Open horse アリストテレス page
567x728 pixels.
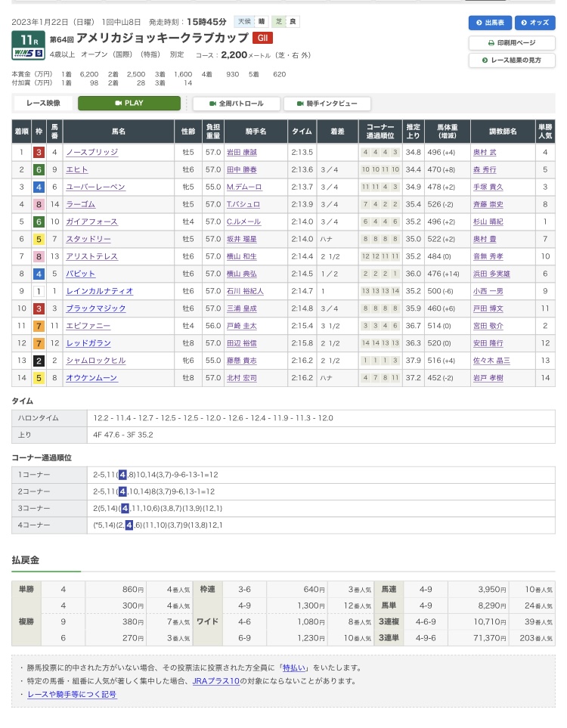[92, 256]
